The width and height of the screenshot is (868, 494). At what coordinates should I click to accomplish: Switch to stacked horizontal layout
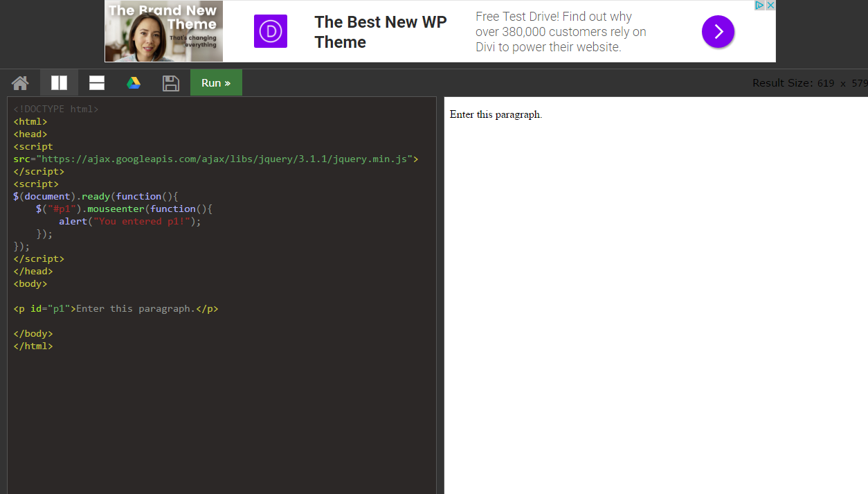tap(97, 83)
